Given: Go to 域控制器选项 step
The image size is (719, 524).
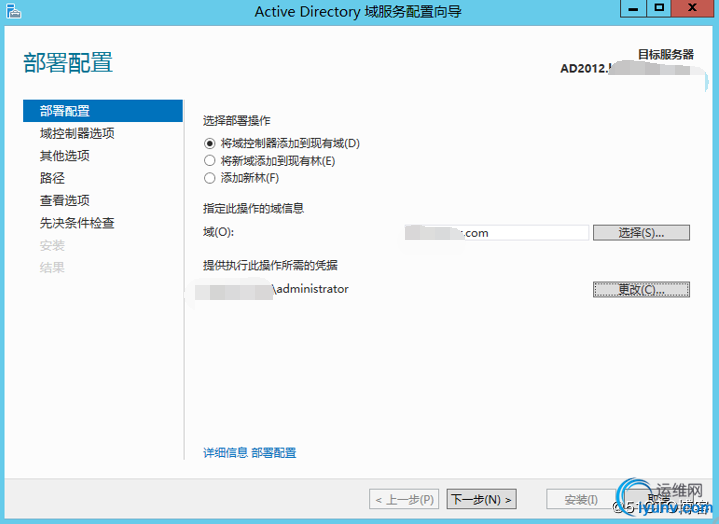Looking at the screenshot, I should coord(77,133).
